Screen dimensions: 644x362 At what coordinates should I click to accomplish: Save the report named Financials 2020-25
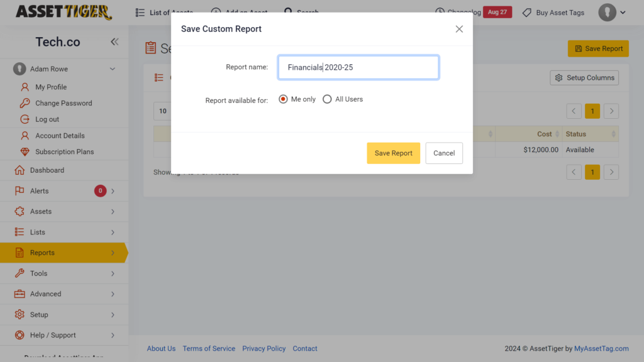click(x=393, y=153)
